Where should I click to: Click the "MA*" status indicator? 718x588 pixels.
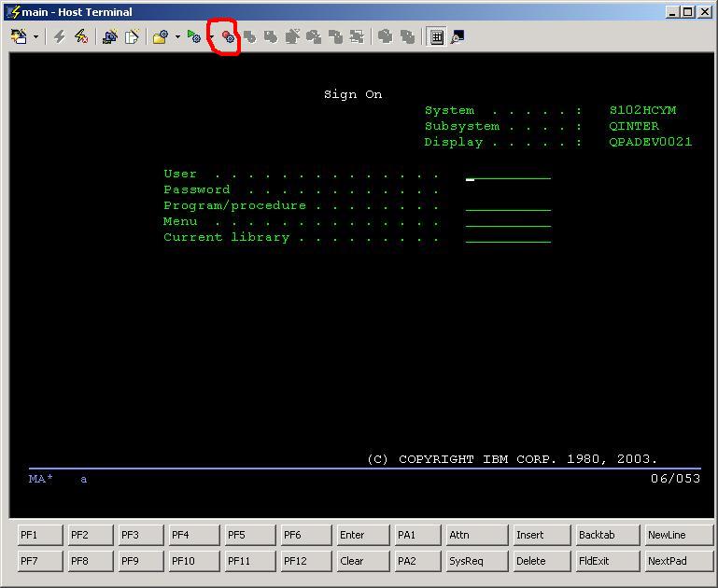coord(41,479)
